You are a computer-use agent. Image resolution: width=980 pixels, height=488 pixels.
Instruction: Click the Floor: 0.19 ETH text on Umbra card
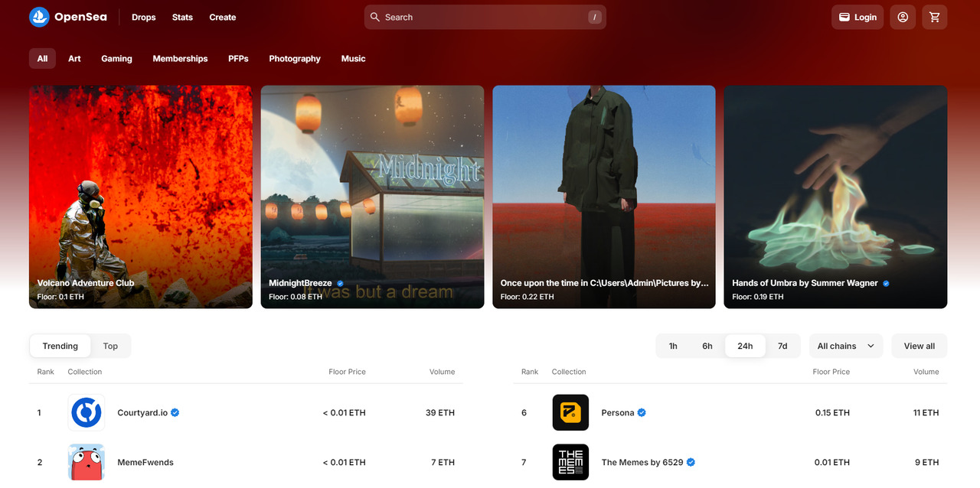[x=757, y=297]
